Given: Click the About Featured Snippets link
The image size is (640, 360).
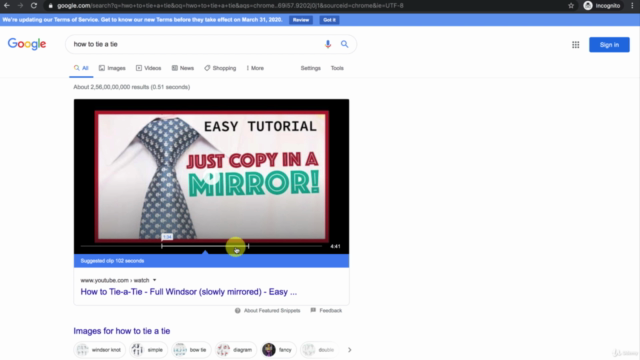Looking at the screenshot, I should pyautogui.click(x=272, y=311).
